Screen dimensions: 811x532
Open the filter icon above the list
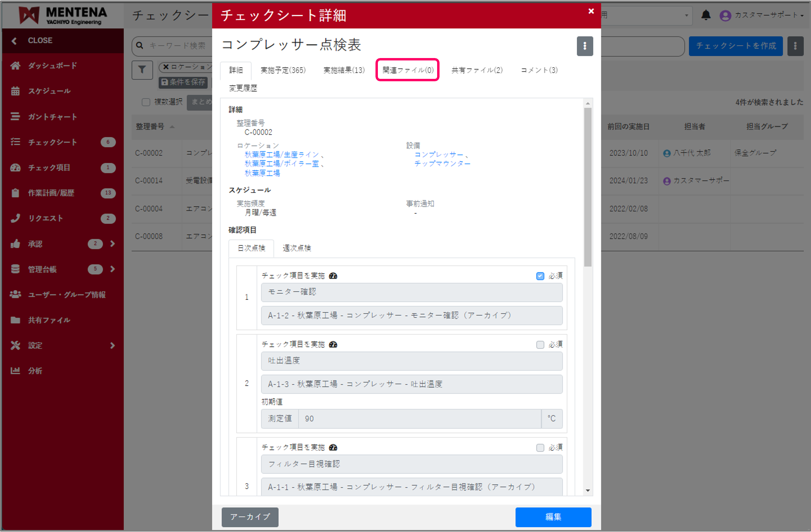(x=142, y=70)
